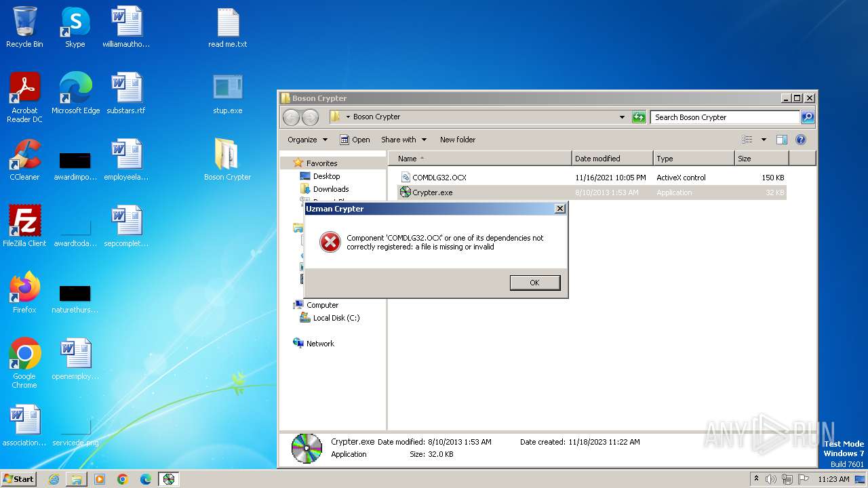Viewport: 868px width, 488px height.
Task: Select Favorites in navigation pane
Action: click(x=321, y=163)
